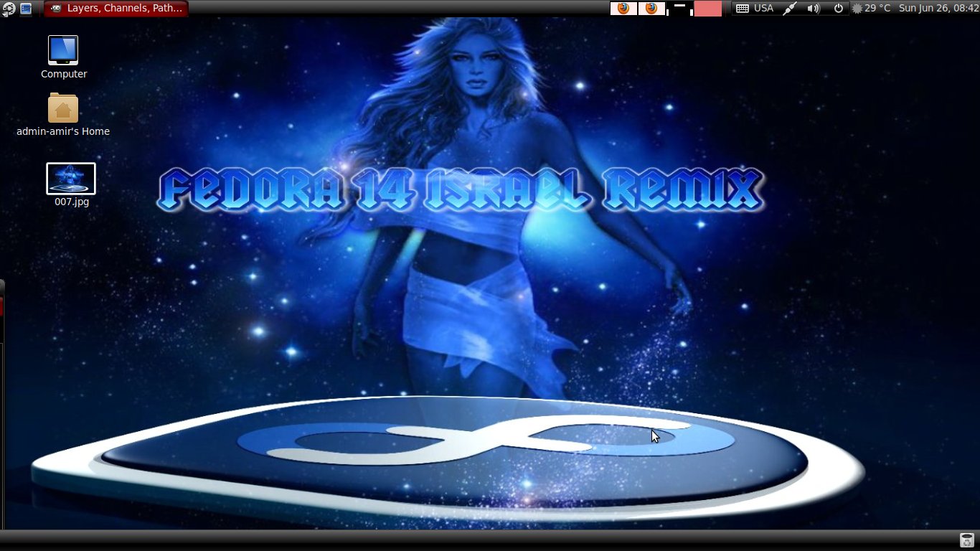Open the volume speaker icon
Image resolution: width=980 pixels, height=551 pixels.
click(x=813, y=9)
